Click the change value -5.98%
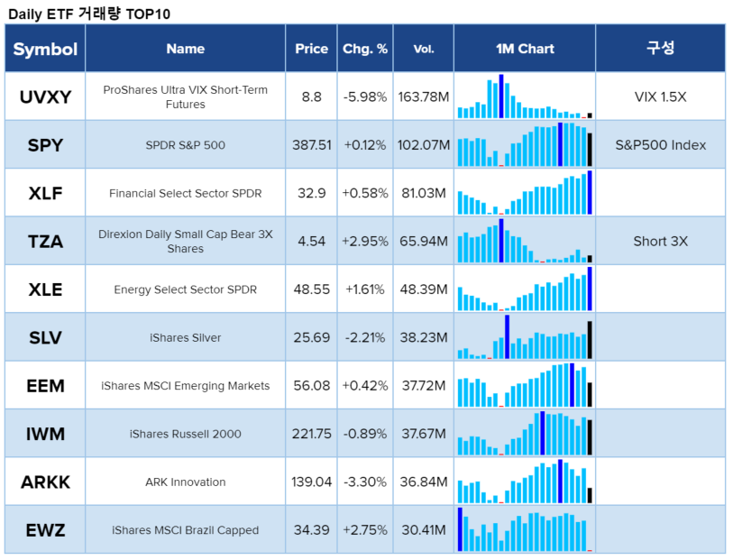The image size is (733, 560). 365,96
